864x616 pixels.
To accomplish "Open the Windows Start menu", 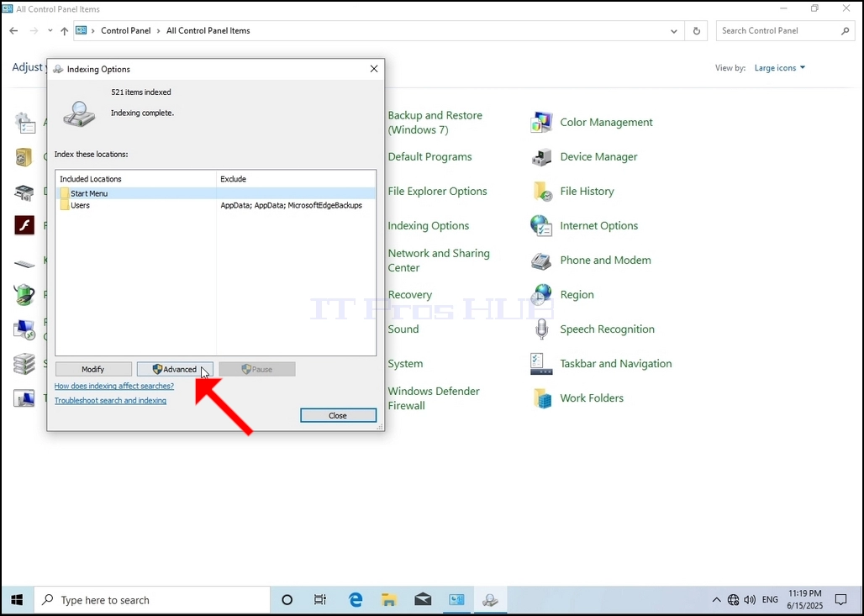I will (x=17, y=600).
